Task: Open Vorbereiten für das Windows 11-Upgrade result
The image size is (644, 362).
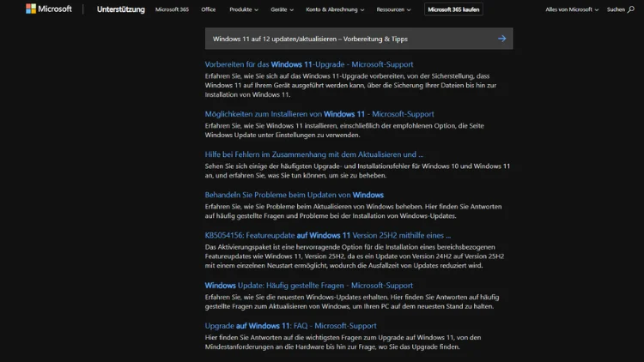Action: [309, 64]
